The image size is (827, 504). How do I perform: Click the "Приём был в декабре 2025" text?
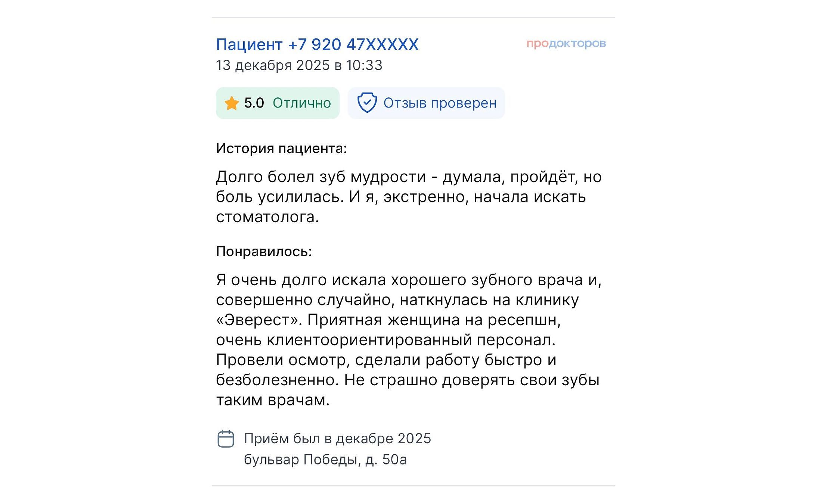[337, 439]
